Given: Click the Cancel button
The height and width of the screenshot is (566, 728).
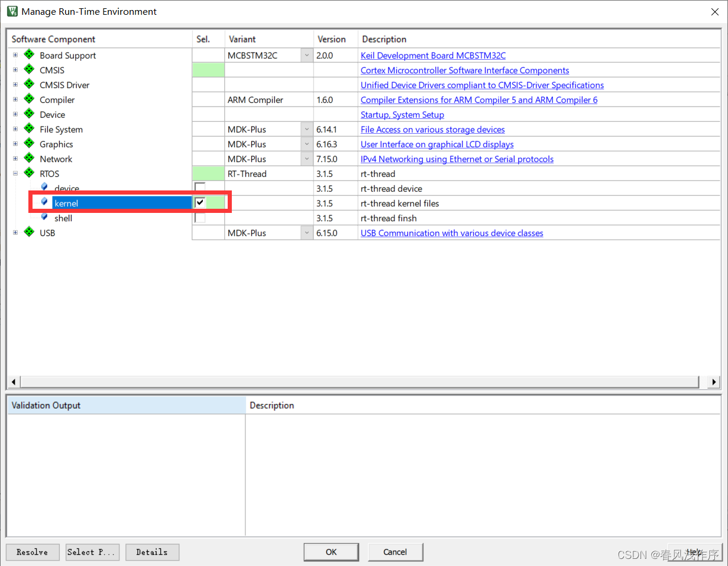Looking at the screenshot, I should (395, 552).
